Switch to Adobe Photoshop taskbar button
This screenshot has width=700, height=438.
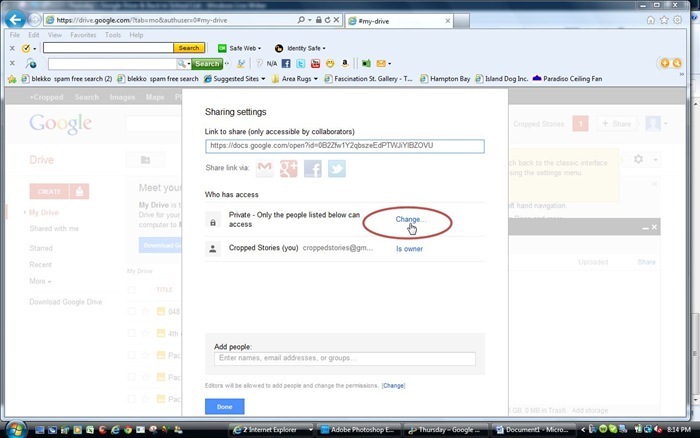[x=359, y=430]
